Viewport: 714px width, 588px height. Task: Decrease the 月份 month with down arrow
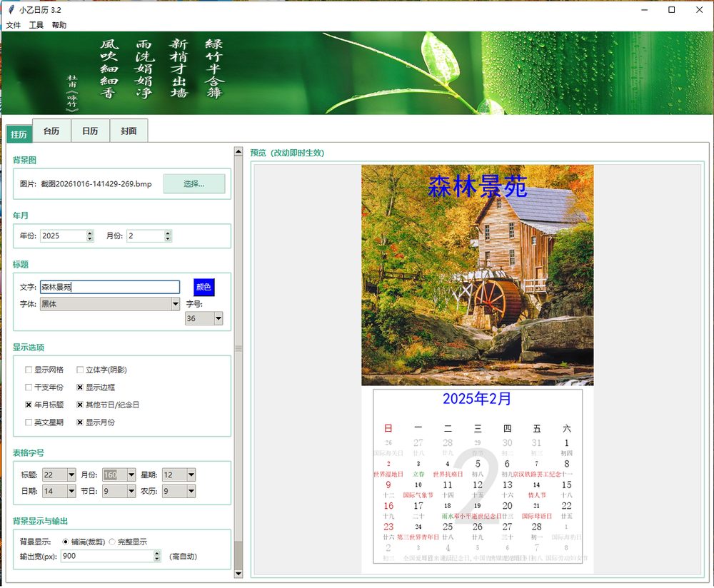point(168,238)
